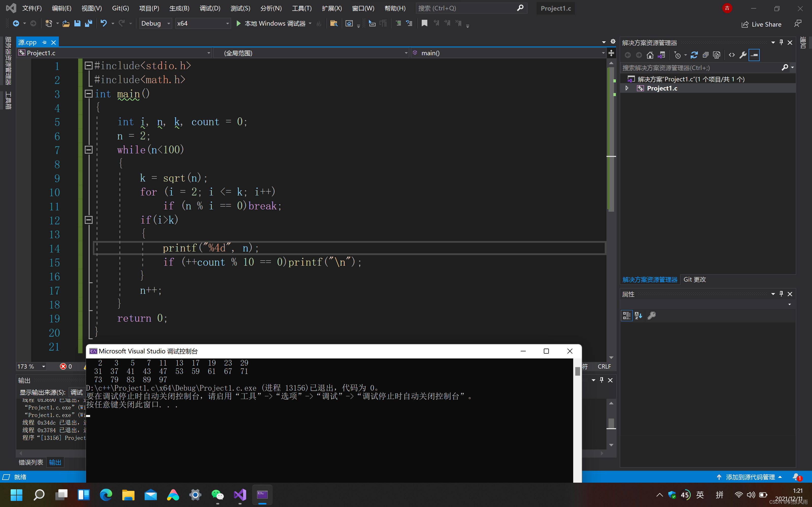The width and height of the screenshot is (812, 507).
Task: Collapse the while loop code block
Action: click(89, 150)
